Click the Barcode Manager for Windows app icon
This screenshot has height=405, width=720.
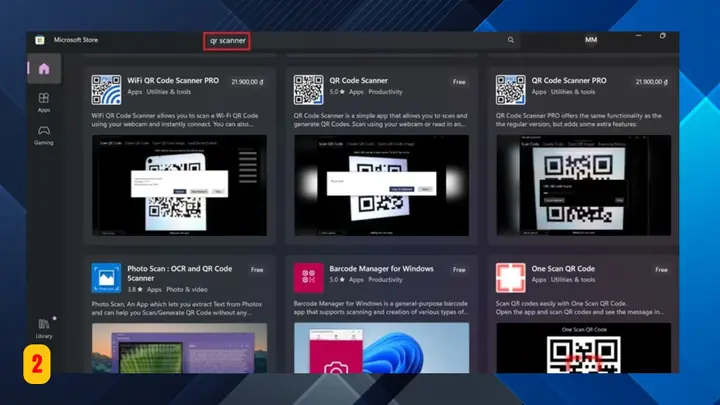coord(309,278)
